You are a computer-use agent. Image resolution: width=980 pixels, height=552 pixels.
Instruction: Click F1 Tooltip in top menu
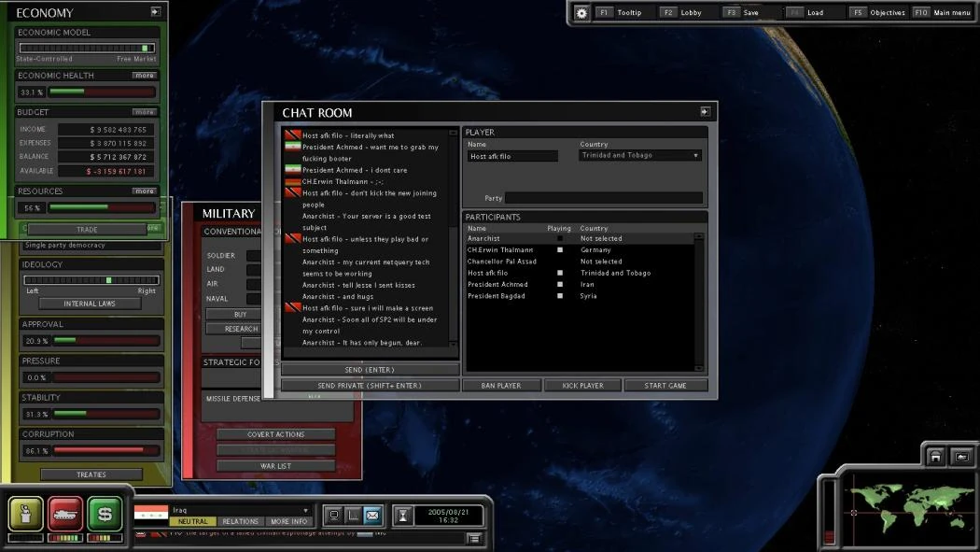620,12
